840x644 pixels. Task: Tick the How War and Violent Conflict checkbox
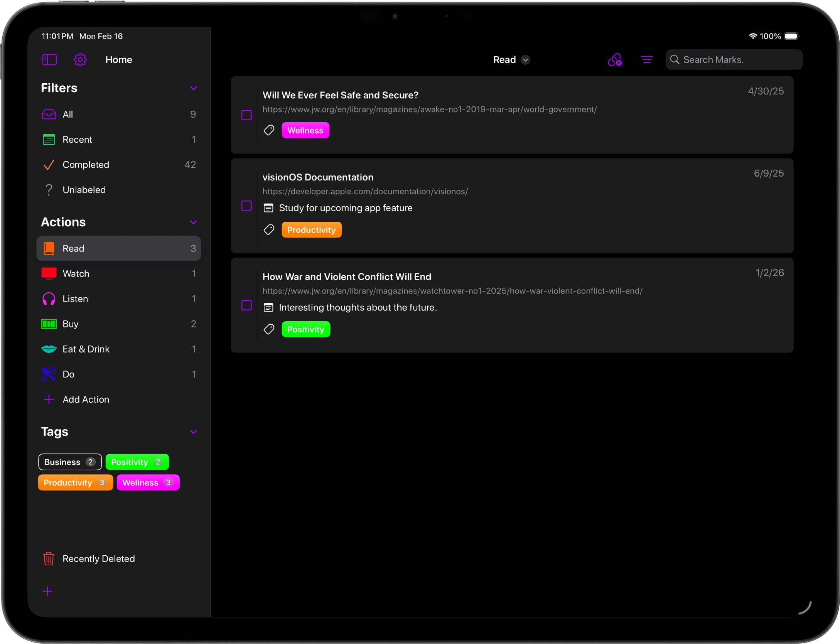coord(246,305)
